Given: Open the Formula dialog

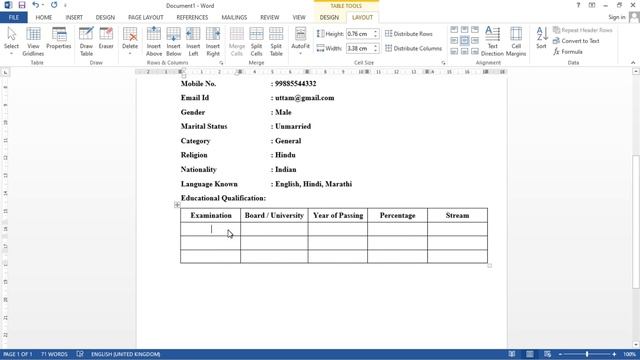Looking at the screenshot, I should click(568, 52).
